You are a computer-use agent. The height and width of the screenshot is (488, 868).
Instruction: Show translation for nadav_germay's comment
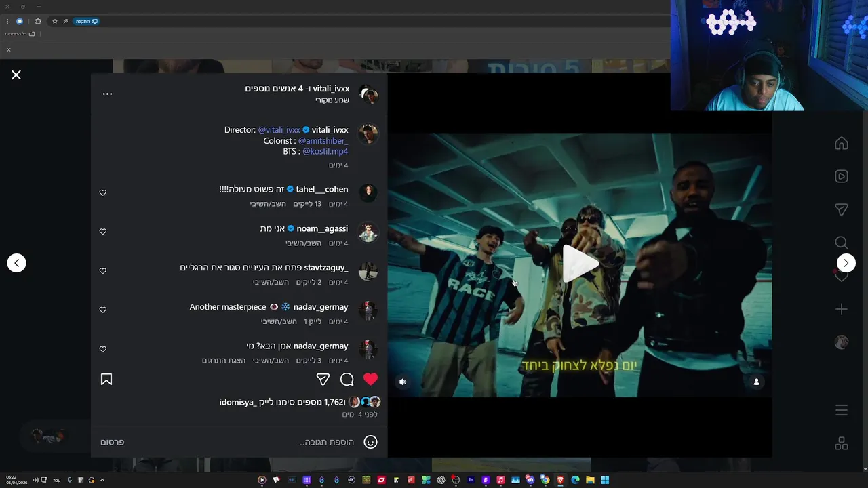pos(224,361)
